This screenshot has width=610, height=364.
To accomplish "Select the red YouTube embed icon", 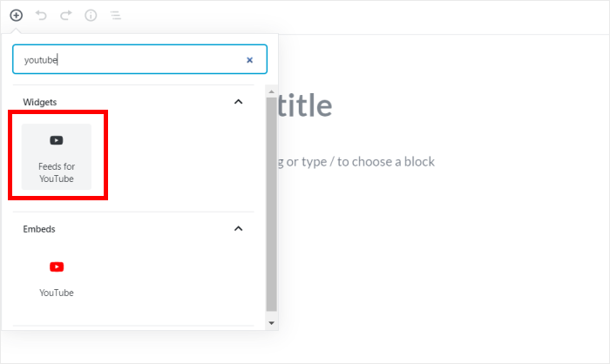I will point(57,267).
